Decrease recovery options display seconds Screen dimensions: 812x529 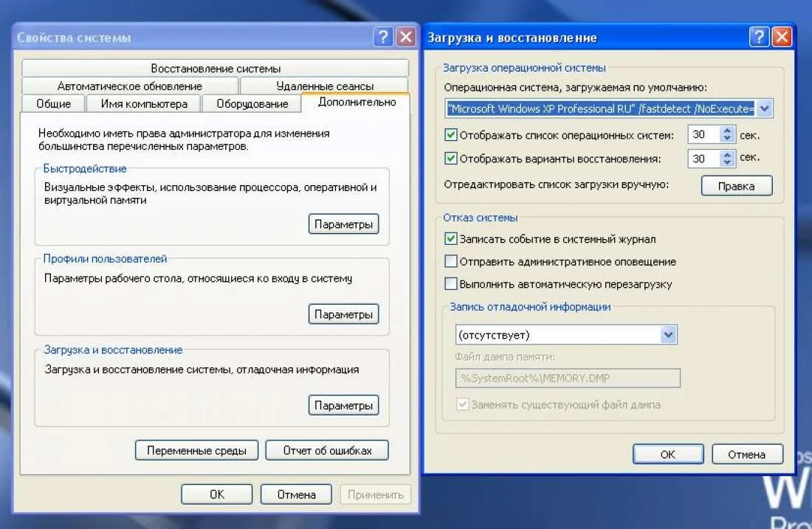[x=727, y=162]
